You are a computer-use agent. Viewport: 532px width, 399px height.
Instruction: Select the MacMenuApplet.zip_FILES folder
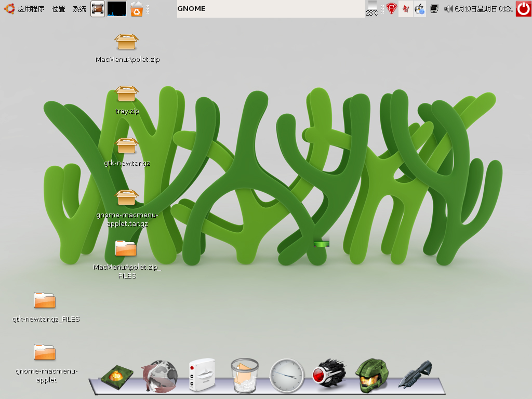tap(126, 248)
